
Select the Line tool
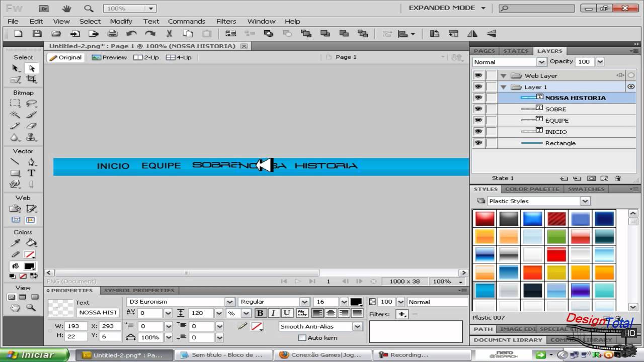click(x=16, y=162)
